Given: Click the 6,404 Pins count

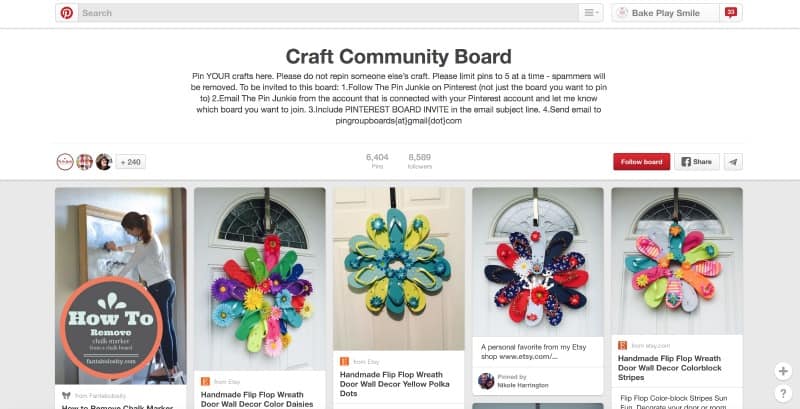Looking at the screenshot, I should (x=377, y=161).
